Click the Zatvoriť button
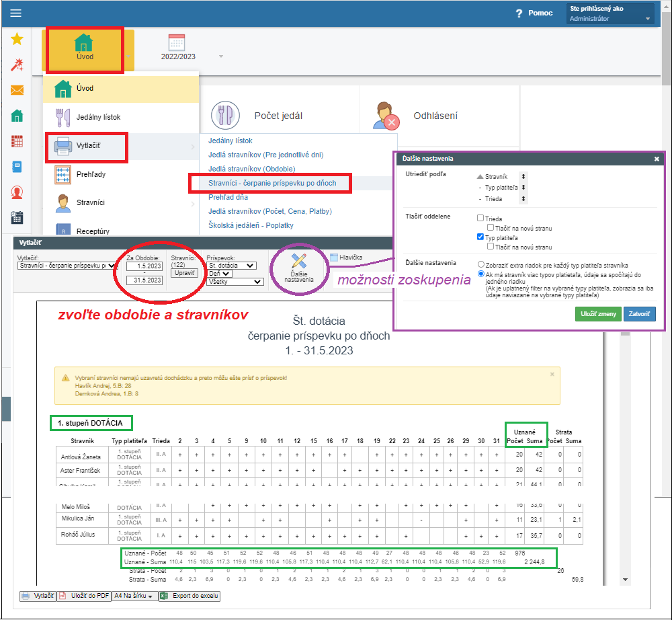This screenshot has width=672, height=620. [639, 314]
